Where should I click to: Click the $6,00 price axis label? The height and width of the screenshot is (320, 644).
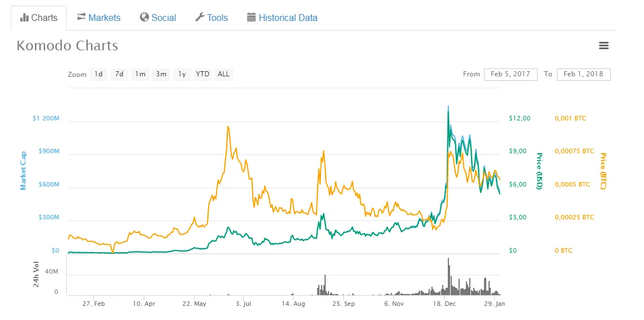tap(517, 184)
